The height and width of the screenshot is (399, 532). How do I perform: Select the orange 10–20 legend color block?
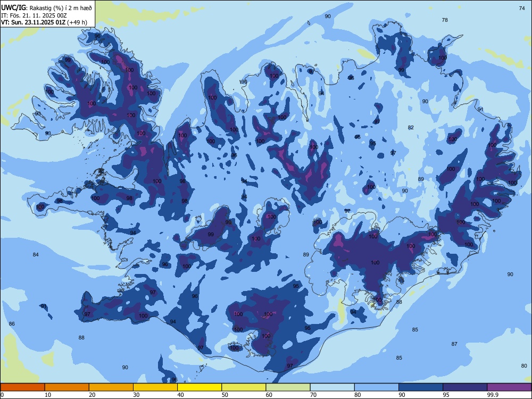(67, 387)
